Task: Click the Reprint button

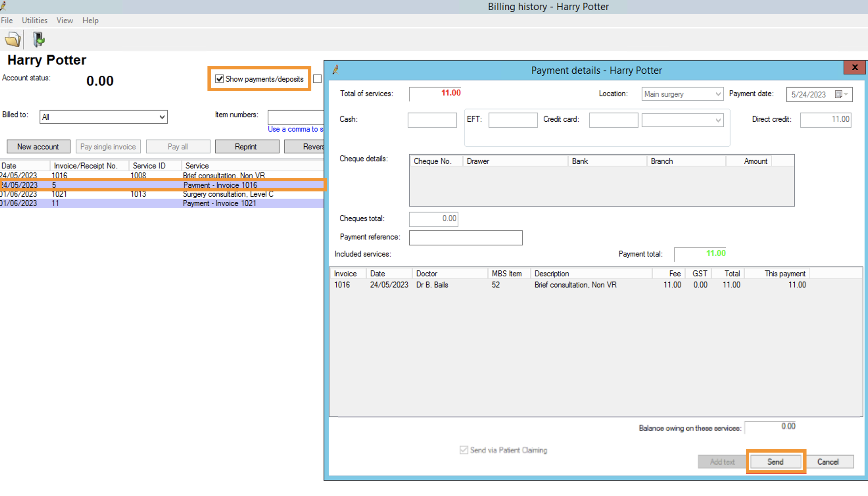Action: tap(247, 146)
